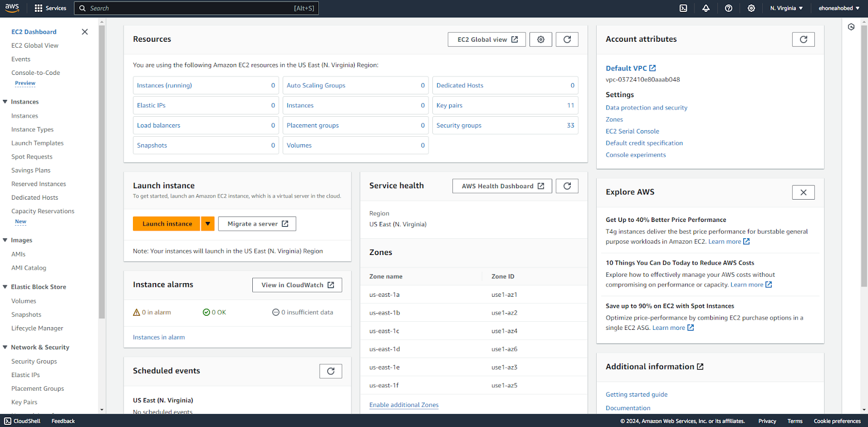868x427 pixels.
Task: Click Learn more for T4g instances
Action: pyautogui.click(x=729, y=241)
